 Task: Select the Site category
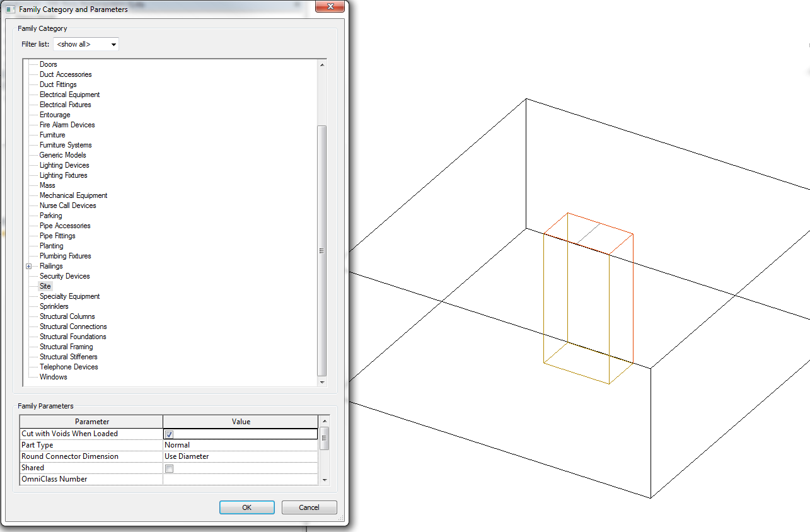point(45,286)
